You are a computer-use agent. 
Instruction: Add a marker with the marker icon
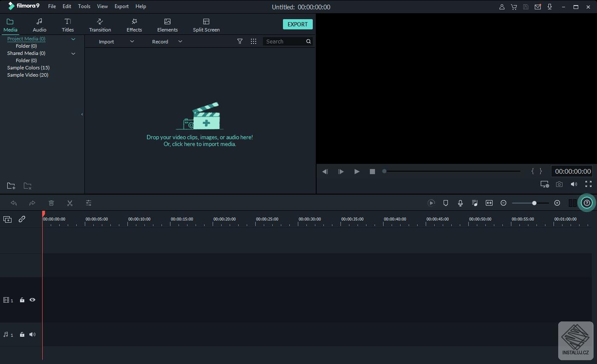(x=446, y=203)
